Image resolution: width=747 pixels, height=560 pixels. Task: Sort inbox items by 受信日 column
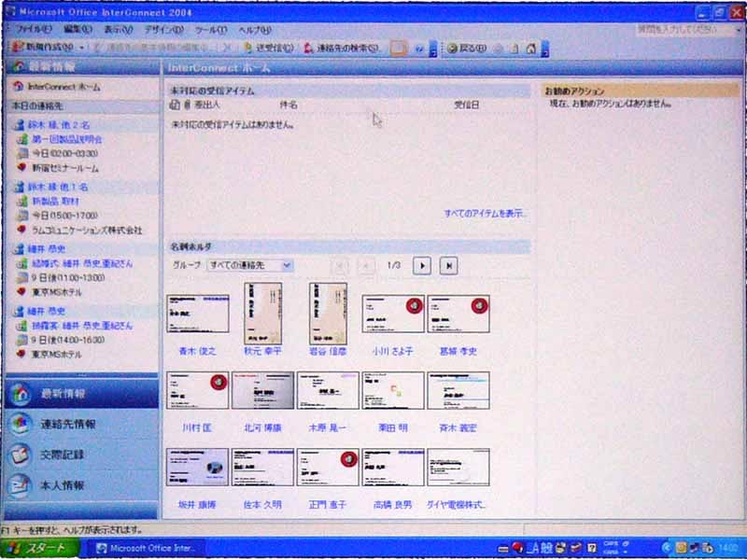[466, 105]
